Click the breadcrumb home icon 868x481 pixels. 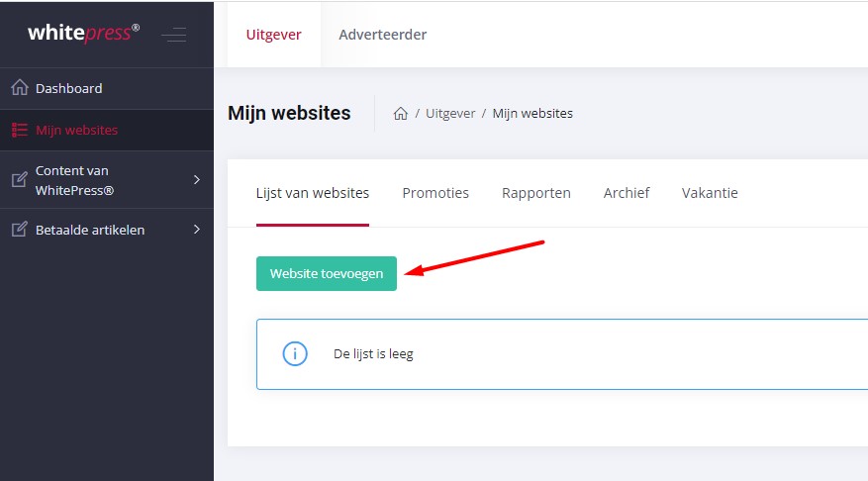pyautogui.click(x=400, y=113)
